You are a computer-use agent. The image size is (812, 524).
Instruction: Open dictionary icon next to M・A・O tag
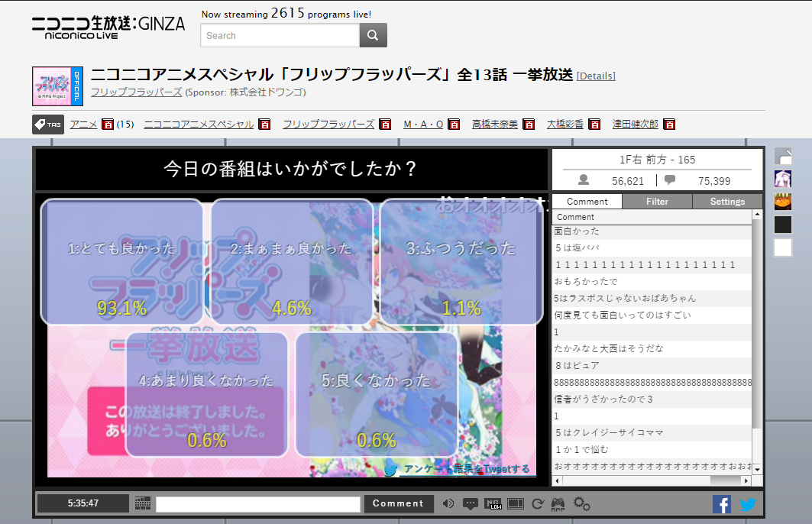tap(454, 125)
